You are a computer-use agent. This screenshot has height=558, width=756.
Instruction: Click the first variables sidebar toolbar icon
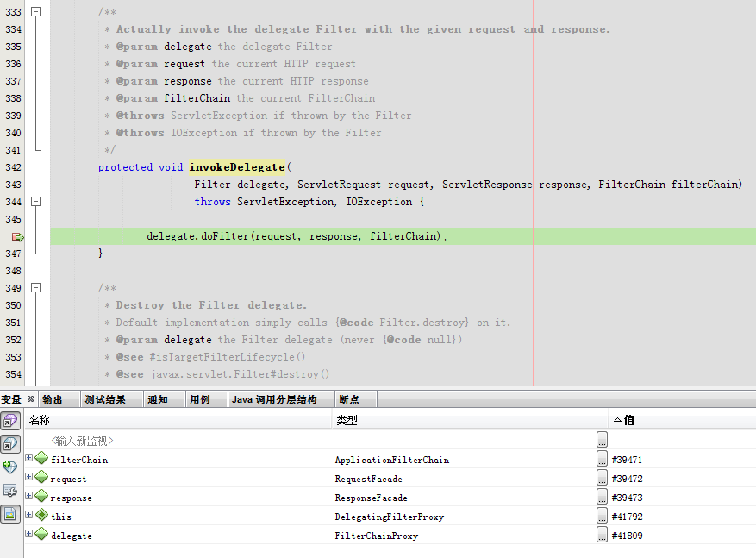pos(10,421)
